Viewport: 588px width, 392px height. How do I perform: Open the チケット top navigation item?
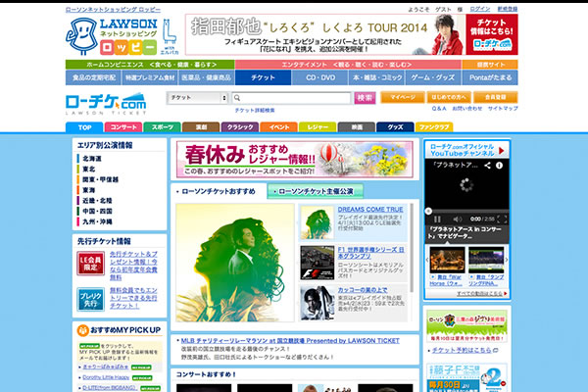point(264,77)
